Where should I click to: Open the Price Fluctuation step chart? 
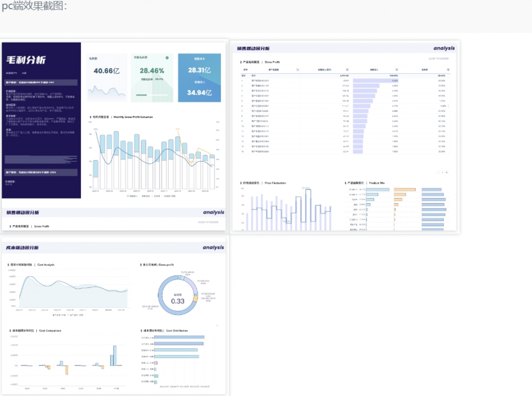pos(287,209)
